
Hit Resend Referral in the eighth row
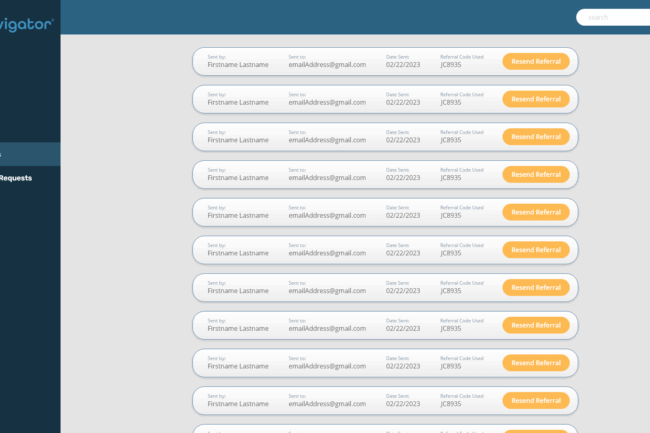535,325
